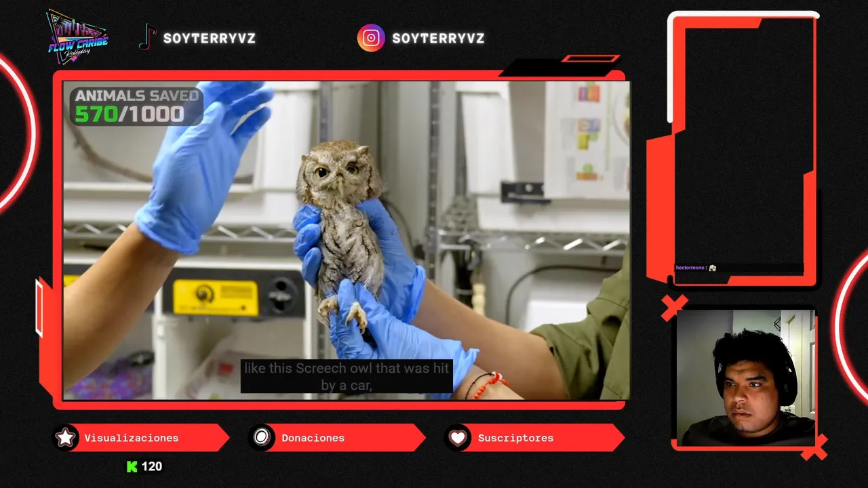Click the TikTok handle SOYTERRYVZ text
The width and height of the screenshot is (868, 488).
(210, 39)
